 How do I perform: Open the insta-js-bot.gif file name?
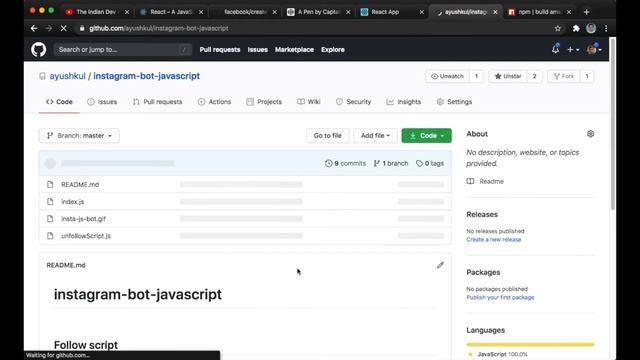pyautogui.click(x=83, y=219)
